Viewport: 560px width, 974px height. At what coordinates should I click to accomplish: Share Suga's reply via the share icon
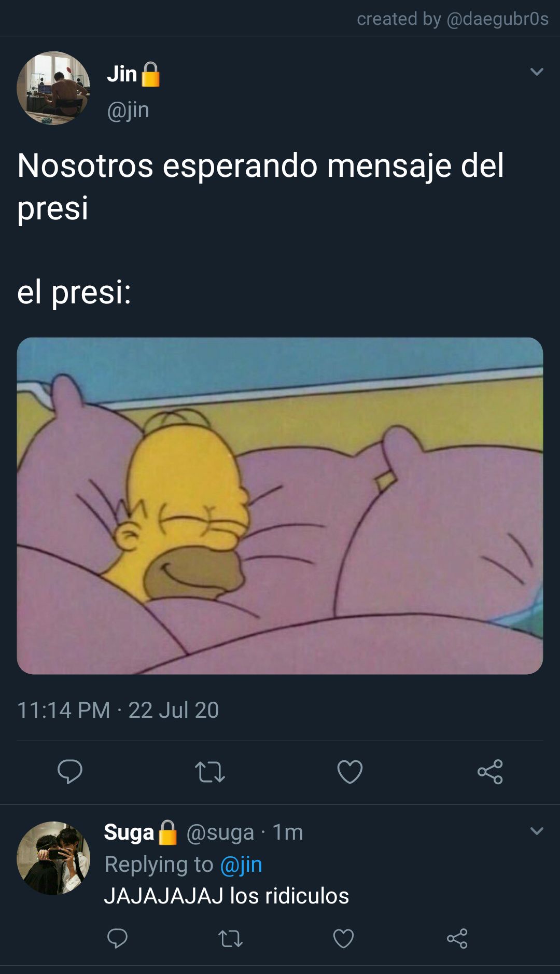click(457, 939)
